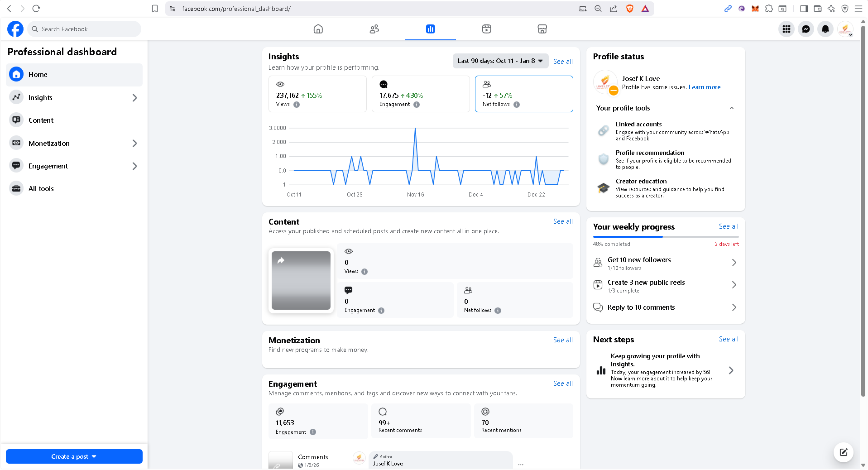
Task: Open the apps grid menu
Action: 786,29
